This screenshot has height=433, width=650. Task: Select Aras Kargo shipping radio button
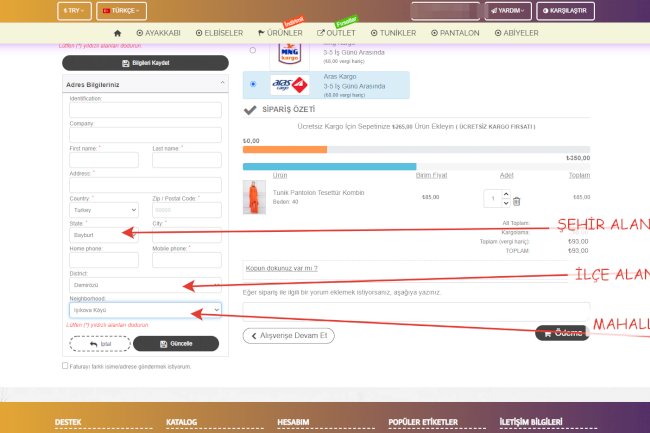click(253, 84)
